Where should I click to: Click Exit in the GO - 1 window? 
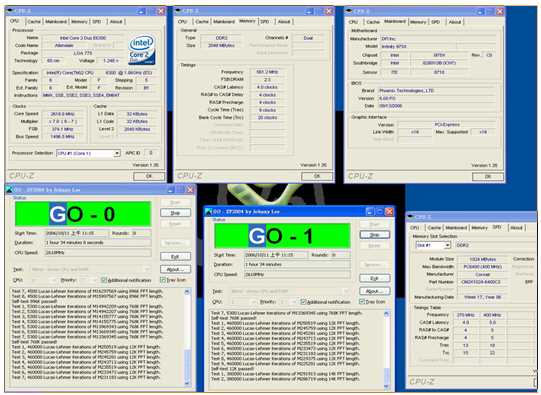click(x=375, y=278)
